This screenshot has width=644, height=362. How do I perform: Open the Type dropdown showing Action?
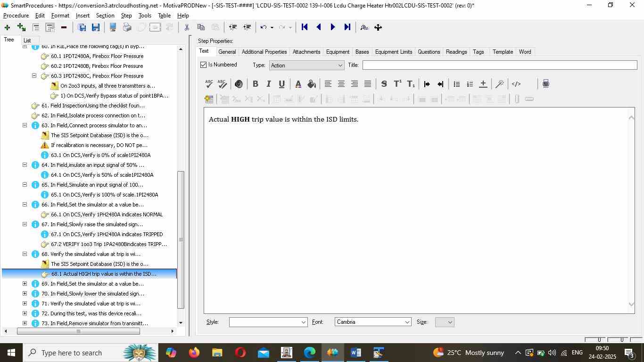[306, 66]
